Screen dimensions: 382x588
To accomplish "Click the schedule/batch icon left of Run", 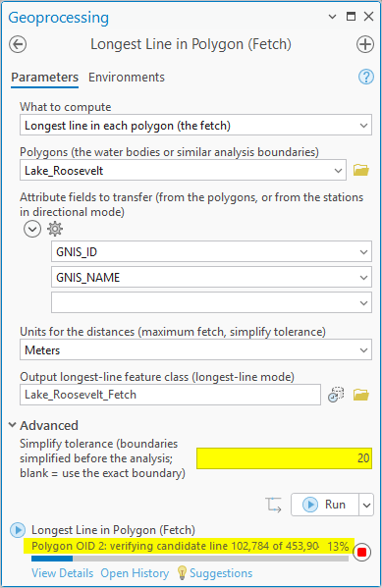I will 273,505.
